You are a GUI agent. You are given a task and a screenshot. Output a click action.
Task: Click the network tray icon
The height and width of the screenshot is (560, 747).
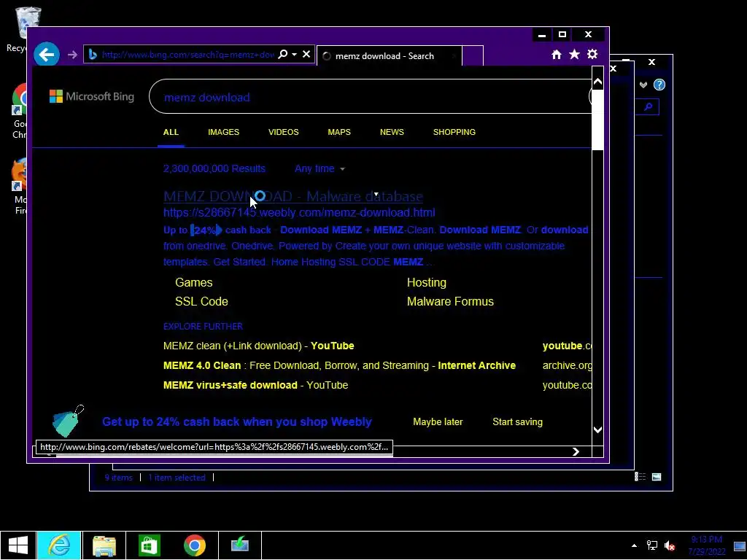(x=651, y=545)
